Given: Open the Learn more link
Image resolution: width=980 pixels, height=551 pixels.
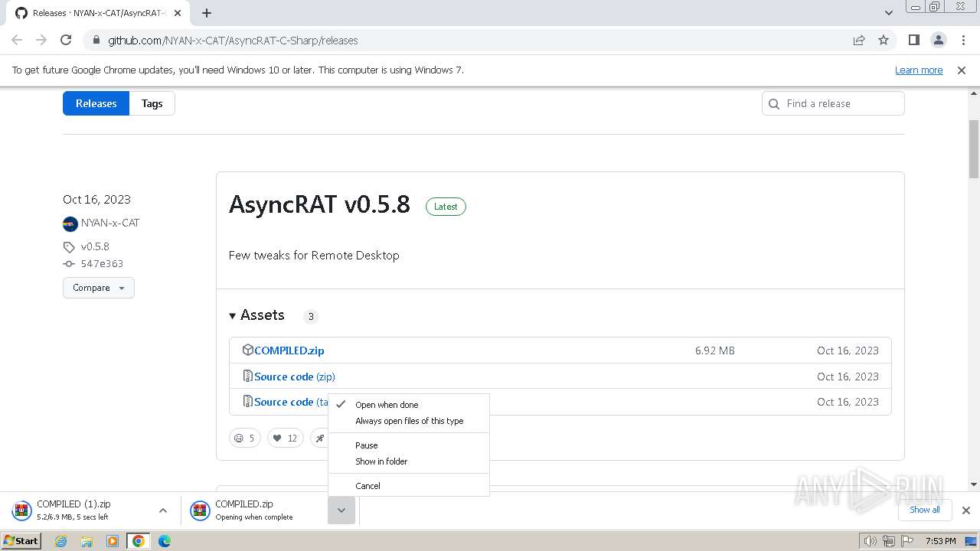Looking at the screenshot, I should [x=919, y=70].
